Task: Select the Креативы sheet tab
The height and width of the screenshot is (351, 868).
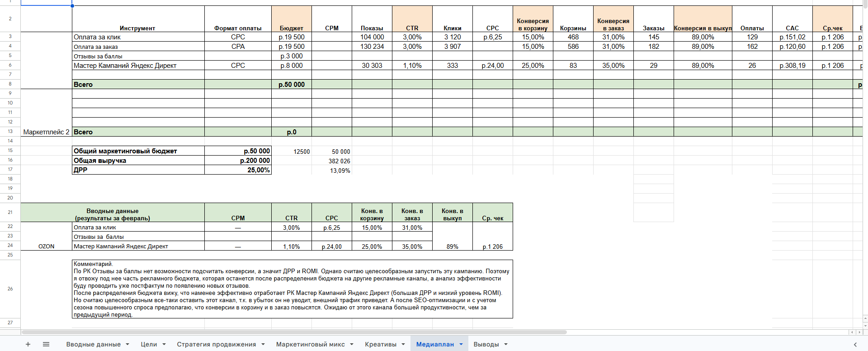Action: click(381, 344)
